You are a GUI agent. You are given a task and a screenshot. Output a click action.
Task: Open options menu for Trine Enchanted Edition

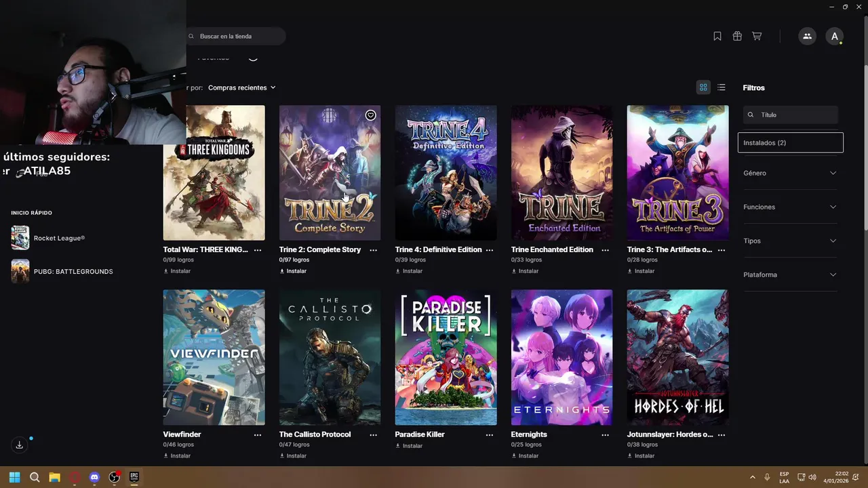click(605, 250)
